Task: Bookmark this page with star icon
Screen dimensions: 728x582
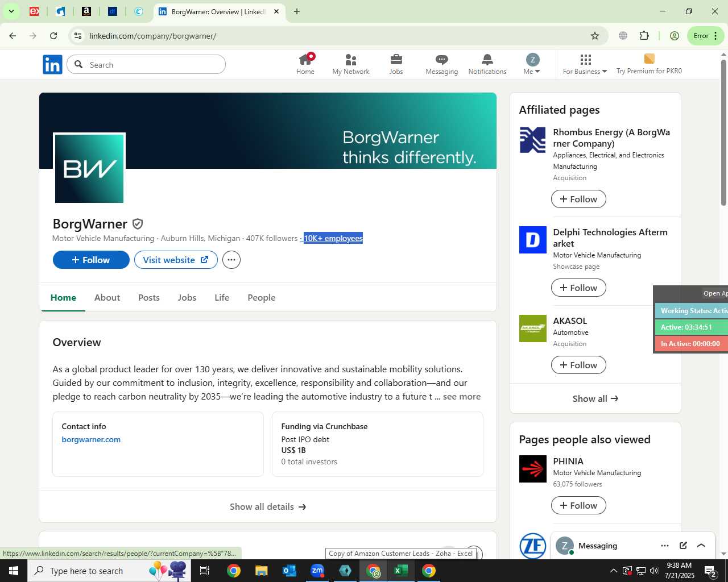Action: 595,36
